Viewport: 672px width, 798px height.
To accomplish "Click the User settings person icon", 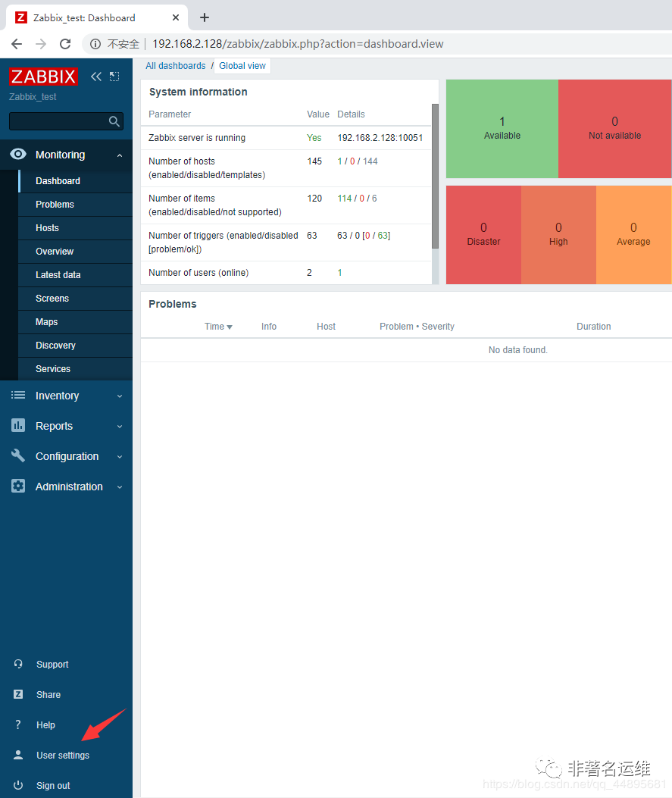I will coord(18,755).
